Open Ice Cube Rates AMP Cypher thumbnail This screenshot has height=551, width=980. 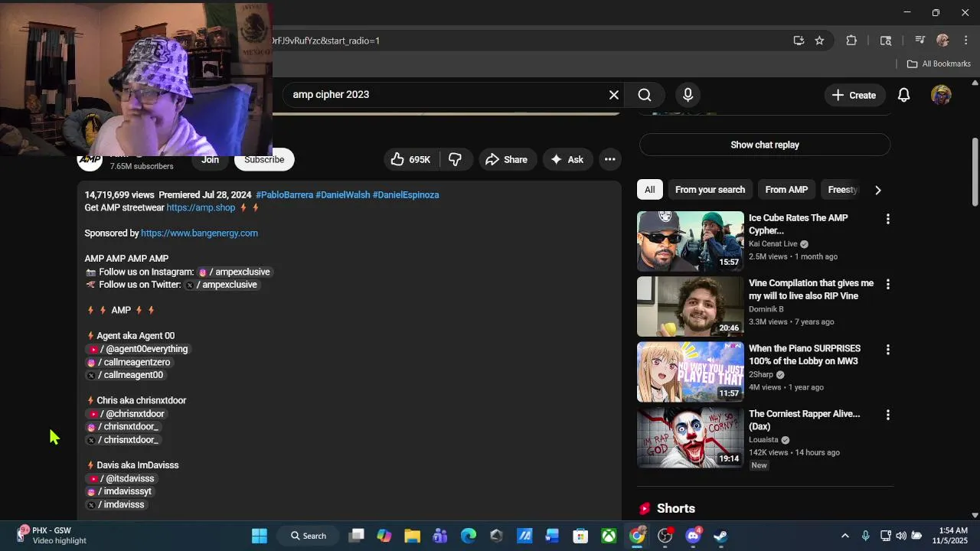point(690,241)
